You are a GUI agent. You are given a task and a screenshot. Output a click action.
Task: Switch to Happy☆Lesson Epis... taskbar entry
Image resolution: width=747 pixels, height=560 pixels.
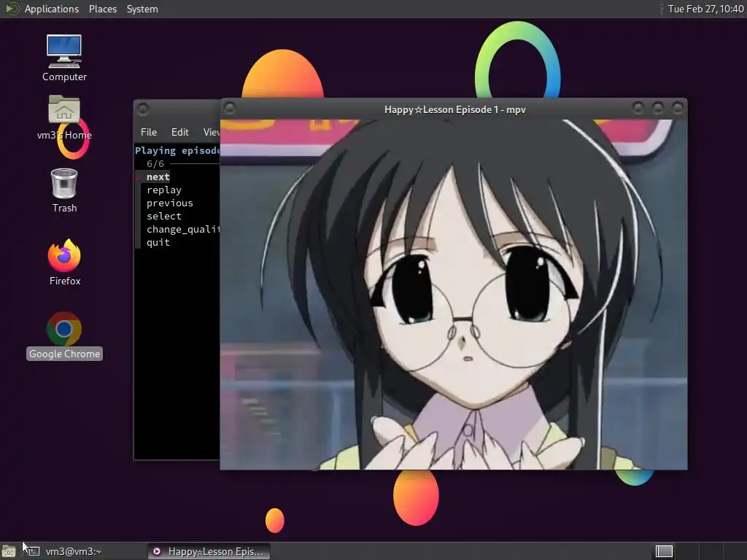click(208, 551)
